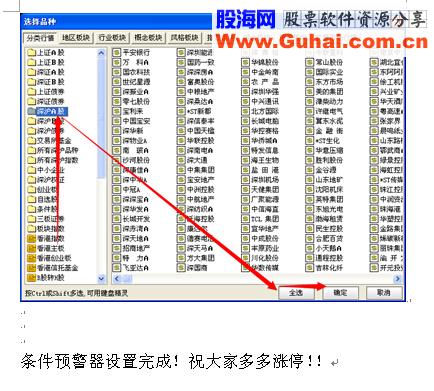Screen dimensions: 434x391
Task: Click the folder icon beside 上证B股
Action: (x=31, y=62)
